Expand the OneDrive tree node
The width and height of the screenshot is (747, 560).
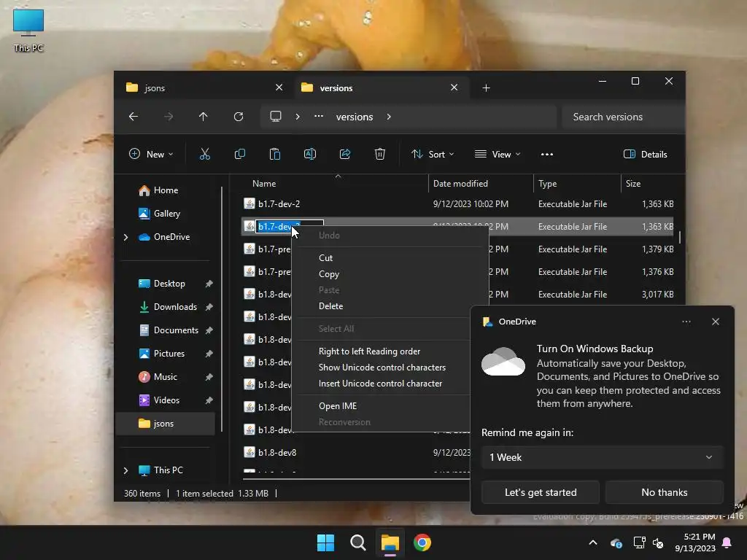pos(125,237)
